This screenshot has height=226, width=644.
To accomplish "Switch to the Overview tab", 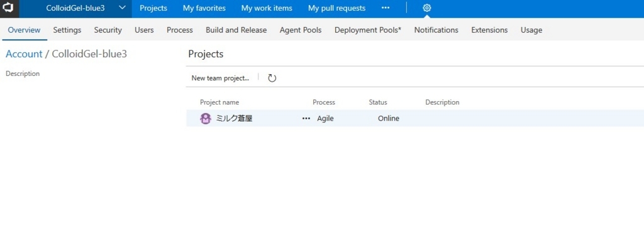I will [x=25, y=30].
